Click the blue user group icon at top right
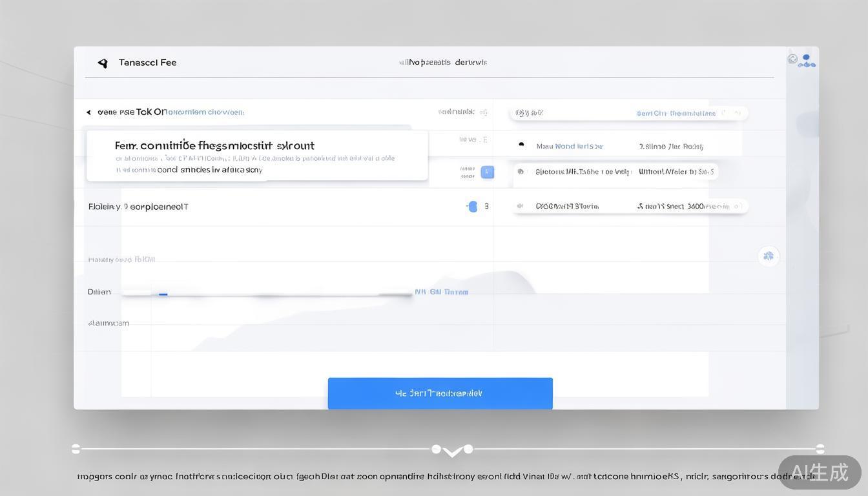This screenshot has width=868, height=496. point(807,61)
